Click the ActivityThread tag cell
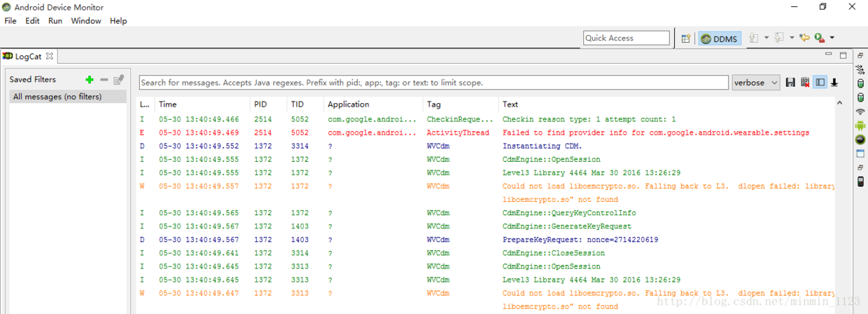 tap(458, 132)
